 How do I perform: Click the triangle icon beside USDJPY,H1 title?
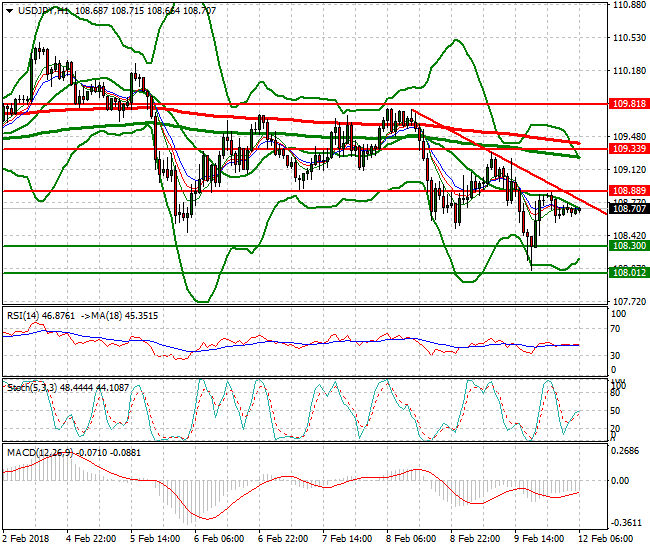click(x=9, y=10)
